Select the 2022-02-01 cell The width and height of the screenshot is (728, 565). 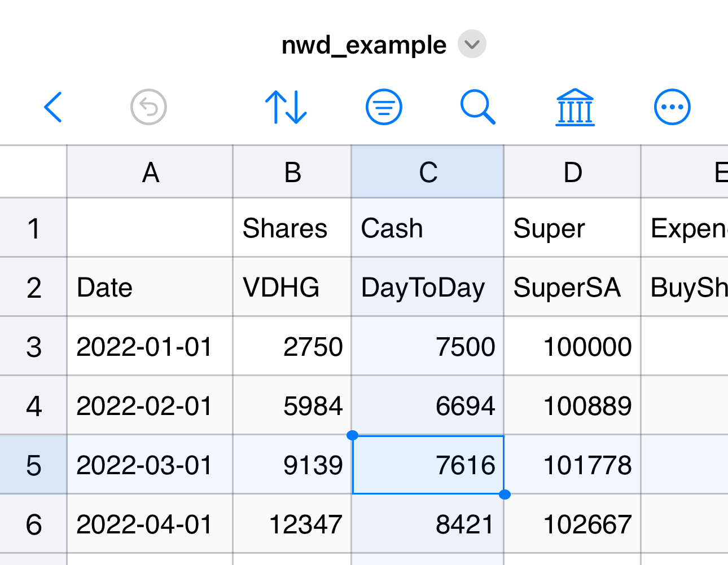coord(150,405)
